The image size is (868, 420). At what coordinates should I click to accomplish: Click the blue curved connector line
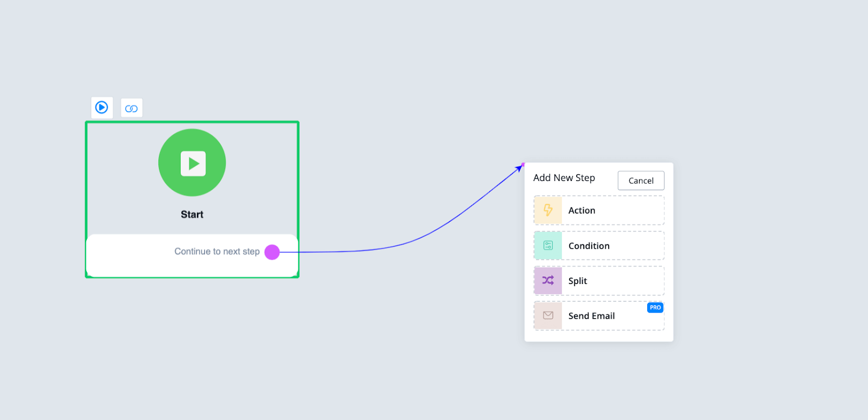[412, 242]
